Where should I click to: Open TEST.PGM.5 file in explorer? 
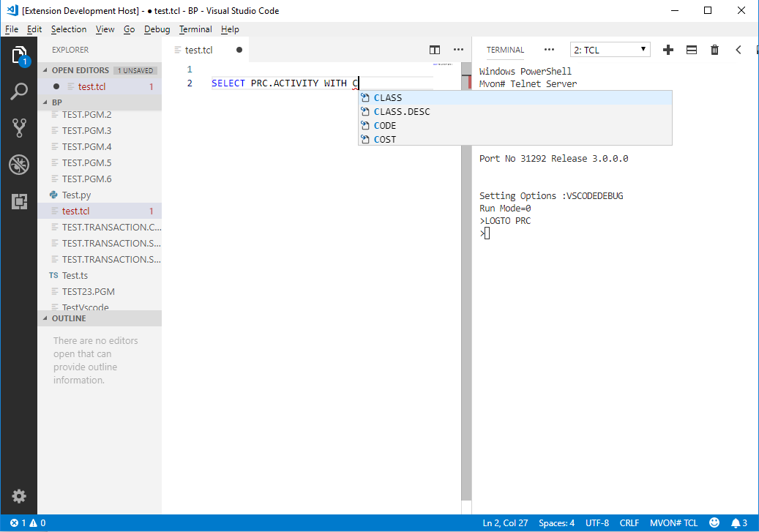point(100,162)
